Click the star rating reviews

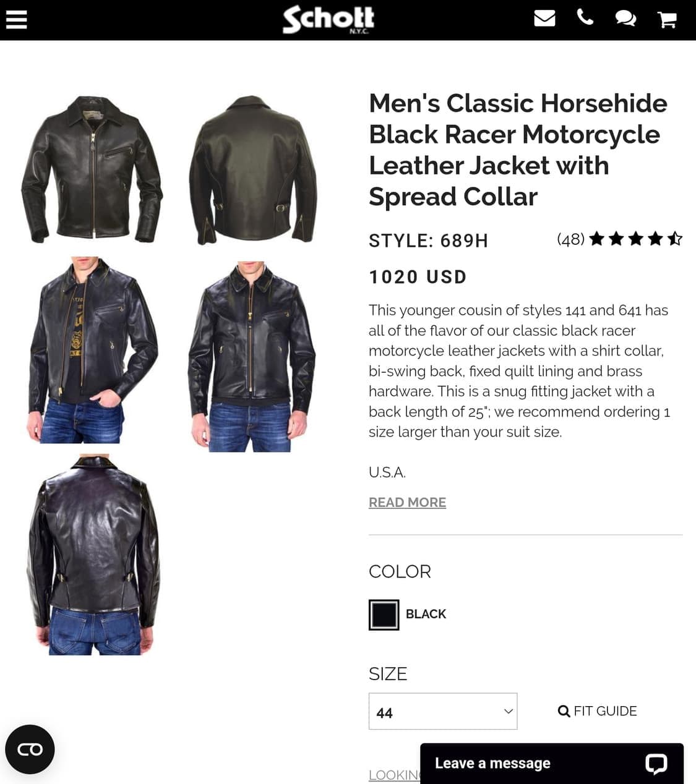[x=635, y=239]
